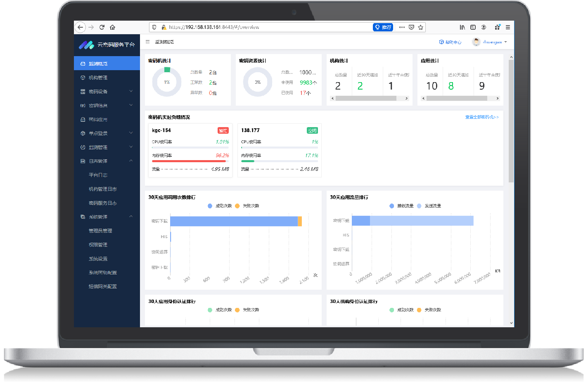The width and height of the screenshot is (588, 390).
Task: Click the browser URL address field
Action: coord(268,27)
